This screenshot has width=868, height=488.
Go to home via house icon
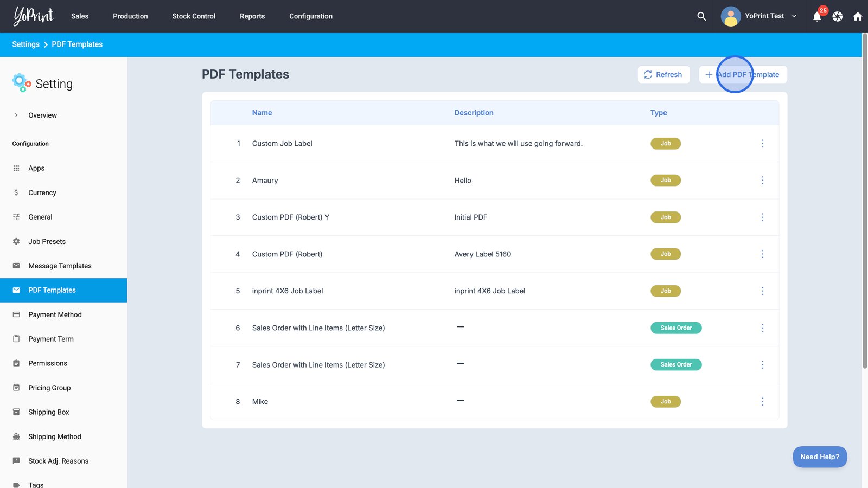pyautogui.click(x=858, y=16)
